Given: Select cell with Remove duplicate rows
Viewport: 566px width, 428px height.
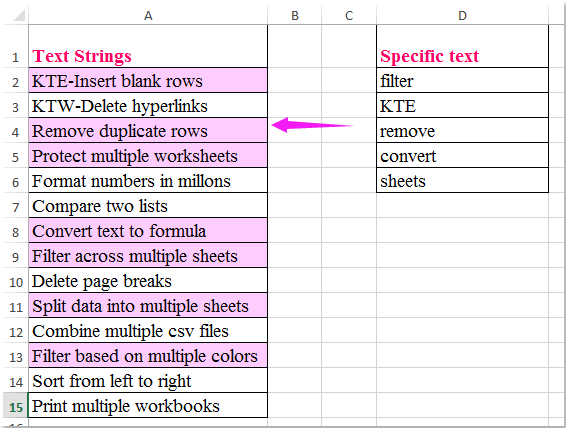Looking at the screenshot, I should pos(148,130).
